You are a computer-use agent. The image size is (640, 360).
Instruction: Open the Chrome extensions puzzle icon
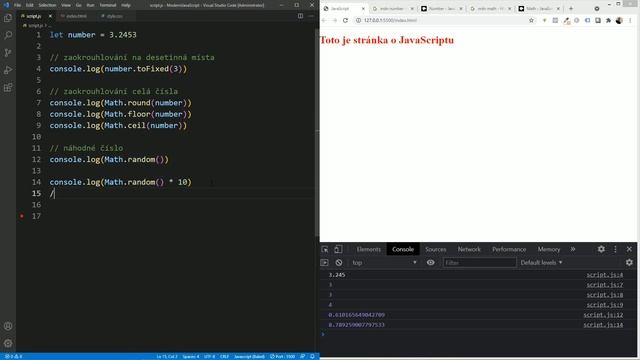[x=608, y=20]
